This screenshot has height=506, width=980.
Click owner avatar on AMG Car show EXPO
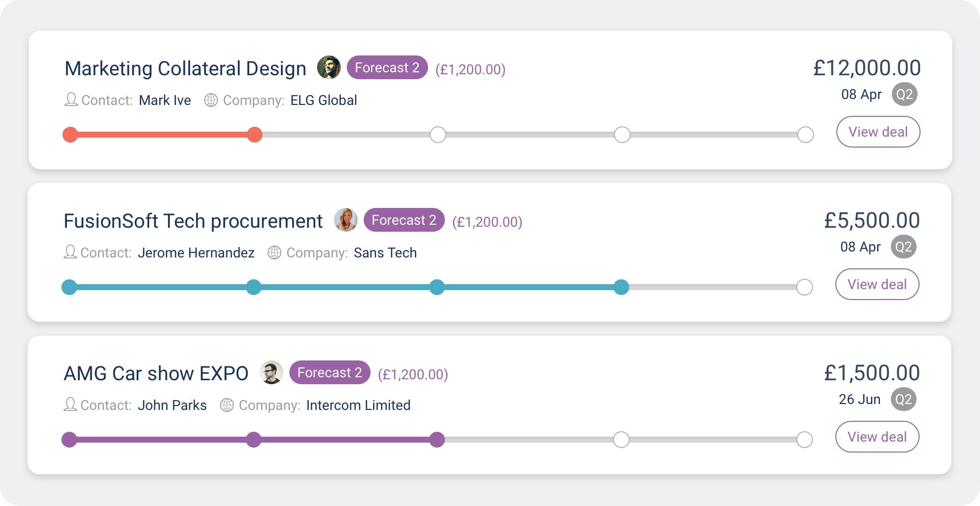(x=272, y=372)
